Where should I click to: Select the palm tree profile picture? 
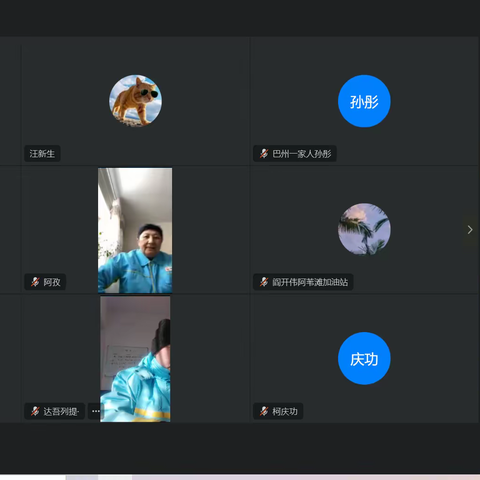[364, 229]
